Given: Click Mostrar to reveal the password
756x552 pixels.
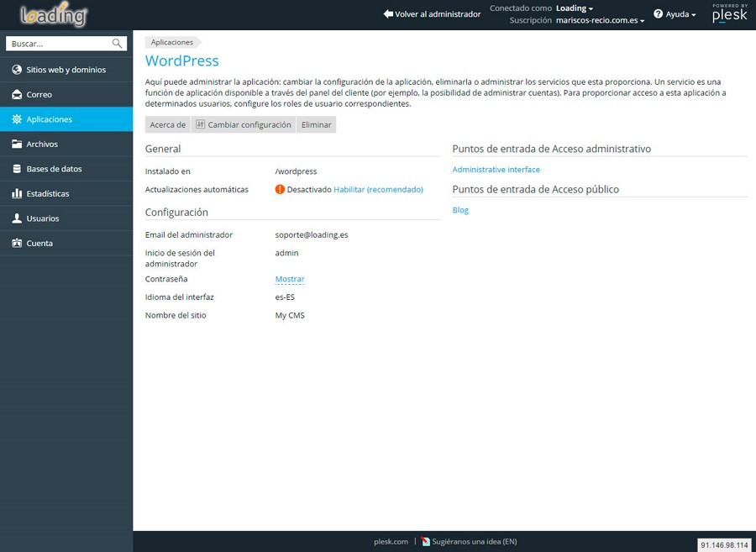Looking at the screenshot, I should click(290, 279).
